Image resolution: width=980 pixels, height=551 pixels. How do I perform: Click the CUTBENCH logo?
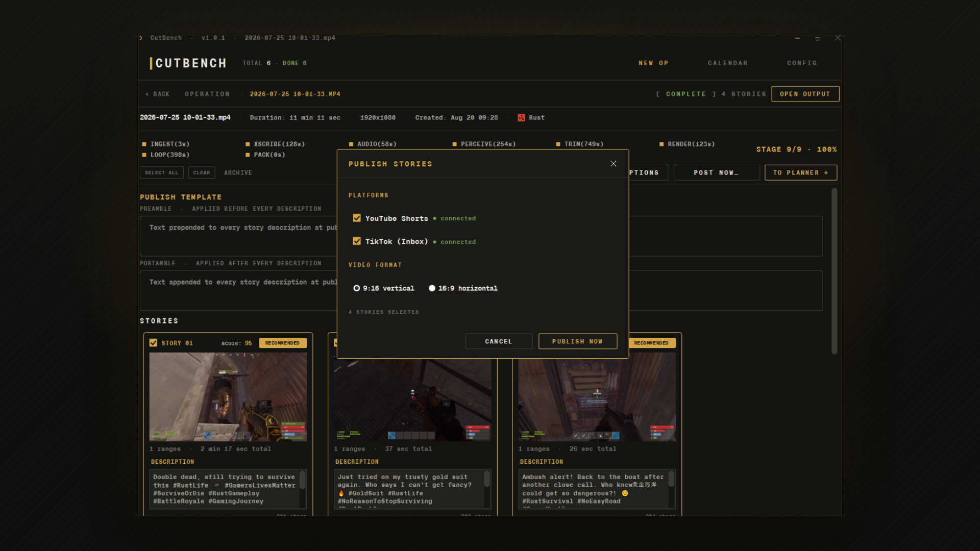(188, 63)
